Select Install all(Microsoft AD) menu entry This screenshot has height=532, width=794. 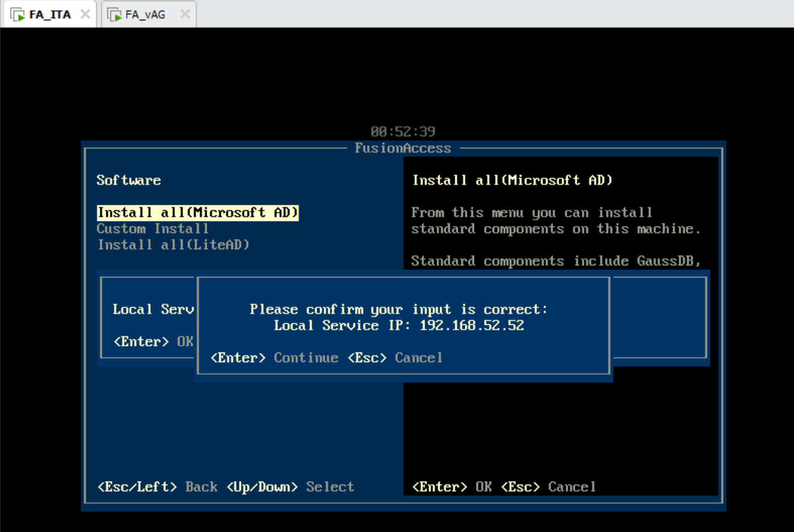tap(198, 213)
